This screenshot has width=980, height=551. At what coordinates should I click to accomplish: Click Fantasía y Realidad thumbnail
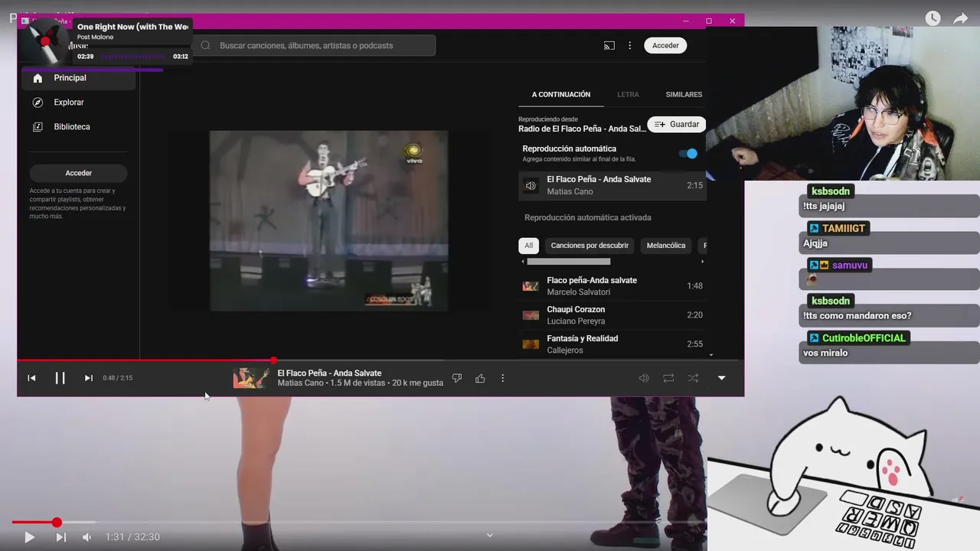(531, 344)
